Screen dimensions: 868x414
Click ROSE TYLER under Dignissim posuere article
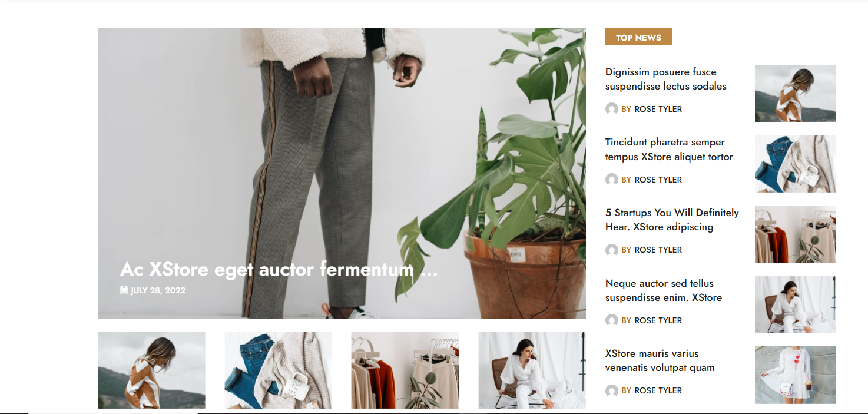click(x=658, y=109)
